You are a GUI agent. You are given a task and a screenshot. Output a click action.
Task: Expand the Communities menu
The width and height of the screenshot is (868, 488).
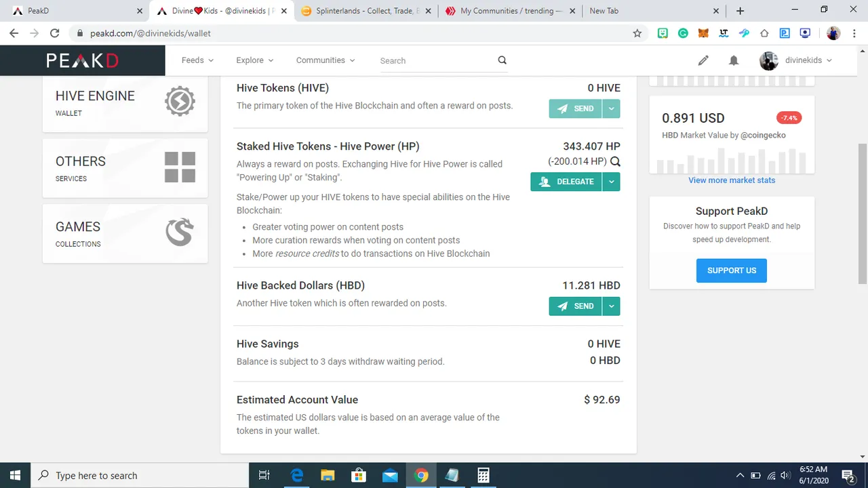click(x=325, y=60)
